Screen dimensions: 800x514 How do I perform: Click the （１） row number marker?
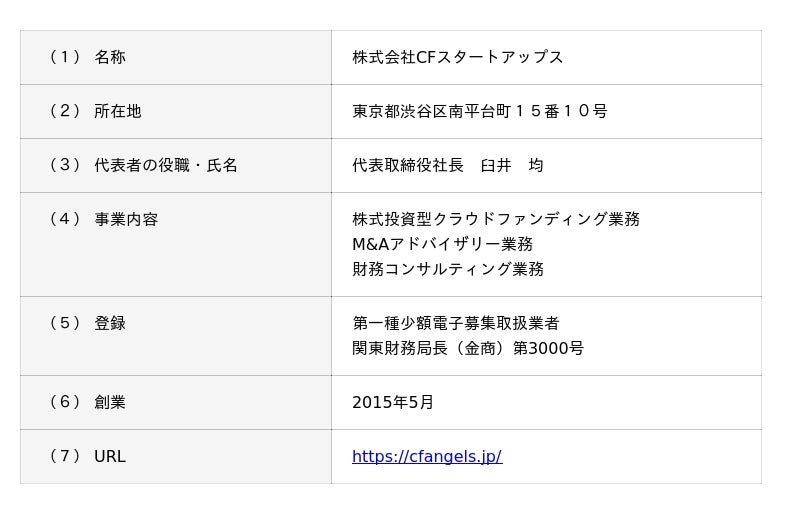pyautogui.click(x=64, y=57)
